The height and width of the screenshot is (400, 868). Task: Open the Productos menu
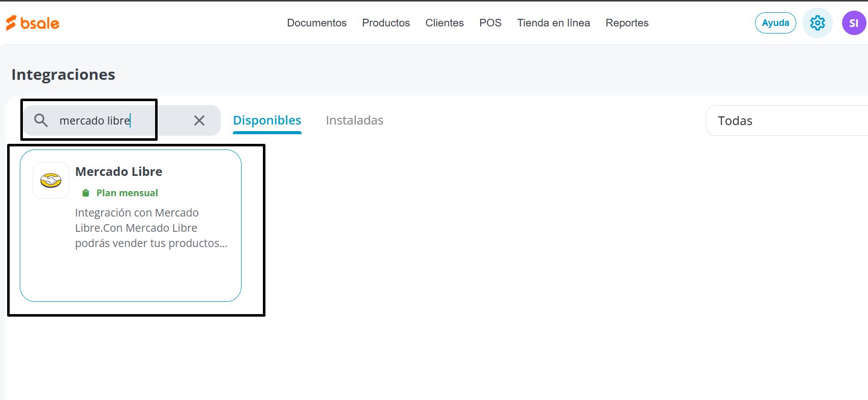click(x=386, y=23)
